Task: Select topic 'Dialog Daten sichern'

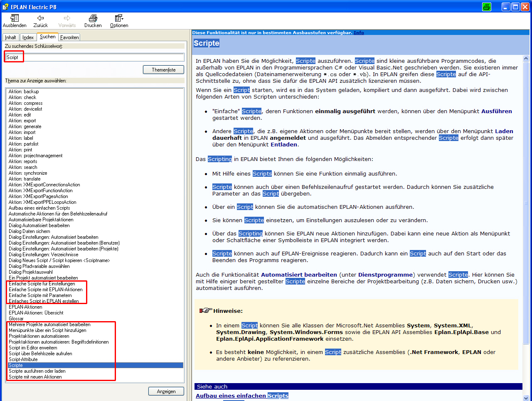Action: tap(29, 231)
